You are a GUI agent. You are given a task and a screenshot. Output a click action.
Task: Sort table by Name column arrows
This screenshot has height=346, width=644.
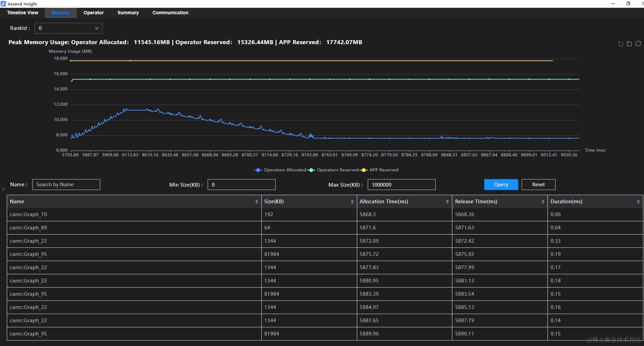(257, 202)
